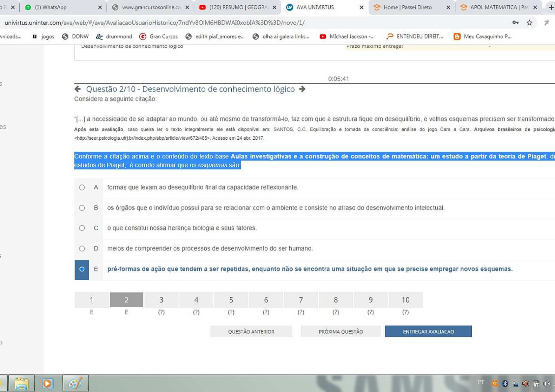Screen dimensions: 555x392
Task: Close the Home Passei Direto tab
Action: click(x=448, y=7)
